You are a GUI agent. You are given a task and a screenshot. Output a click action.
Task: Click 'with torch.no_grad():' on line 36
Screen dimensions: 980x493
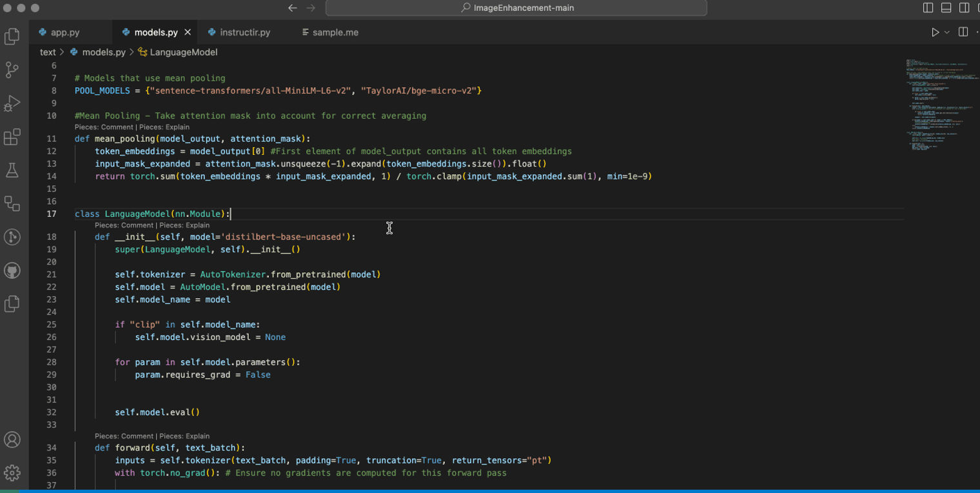[x=168, y=473]
